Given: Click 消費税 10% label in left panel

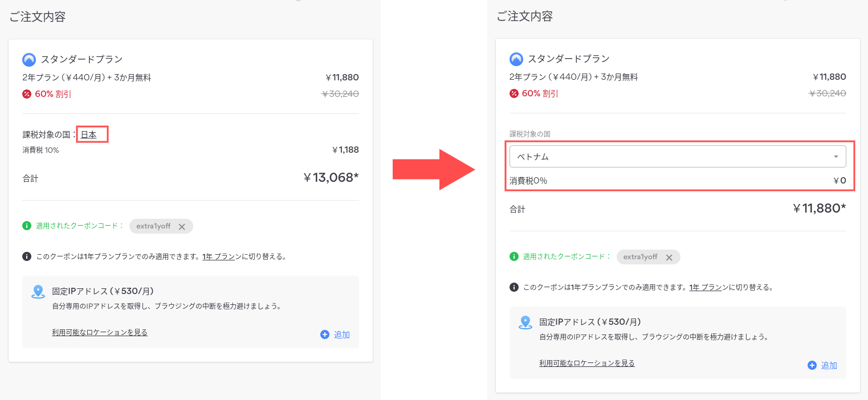Looking at the screenshot, I should click(x=40, y=150).
